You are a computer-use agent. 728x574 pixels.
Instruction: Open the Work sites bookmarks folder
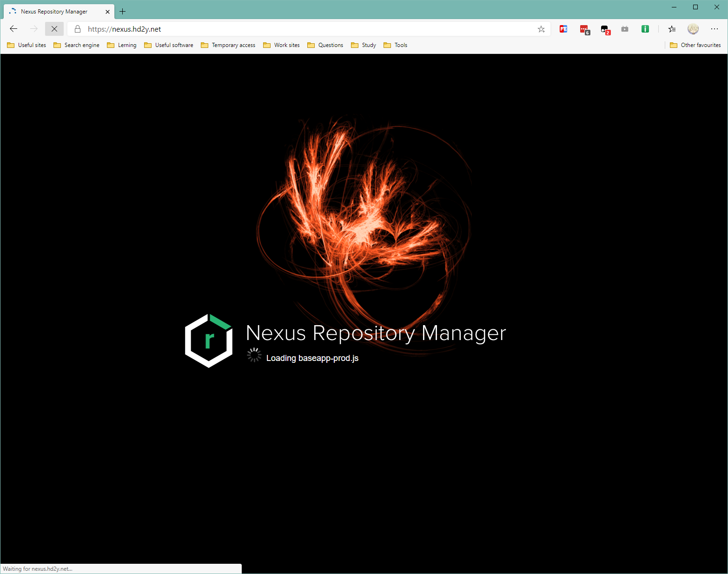coord(281,45)
